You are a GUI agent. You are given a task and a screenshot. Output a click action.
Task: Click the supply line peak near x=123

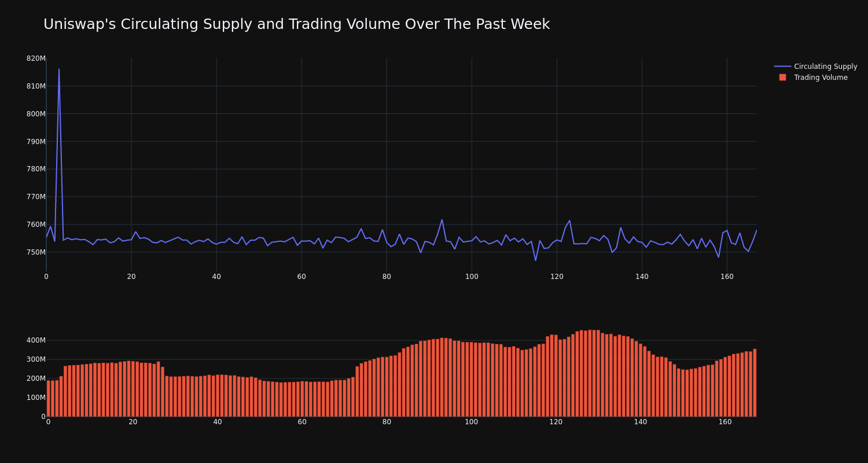pyautogui.click(x=569, y=221)
